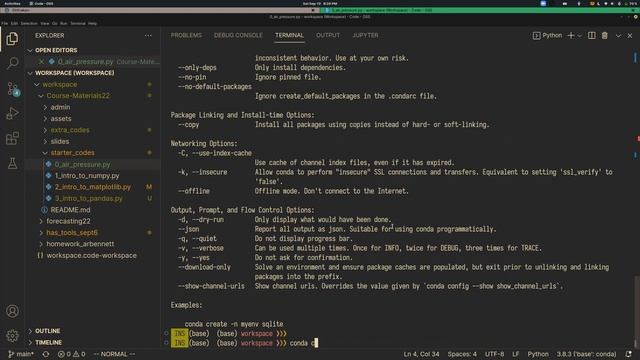
Task: Collapse the Open Editors section
Action: pos(94,50)
